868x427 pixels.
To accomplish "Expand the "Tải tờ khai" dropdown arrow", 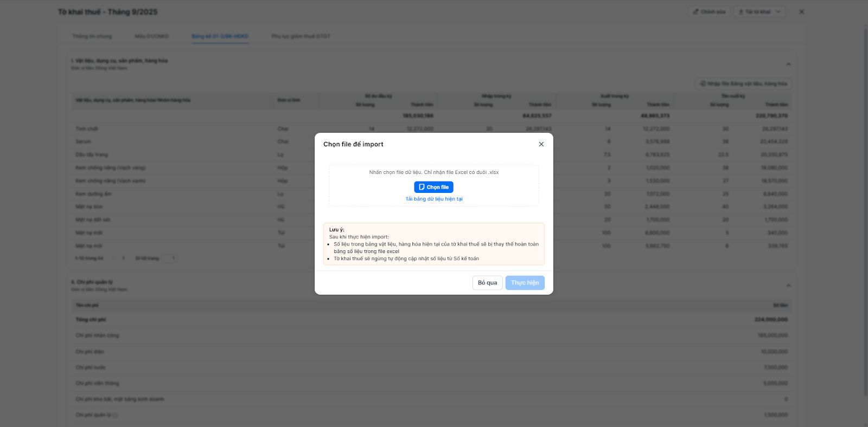I will pyautogui.click(x=778, y=12).
